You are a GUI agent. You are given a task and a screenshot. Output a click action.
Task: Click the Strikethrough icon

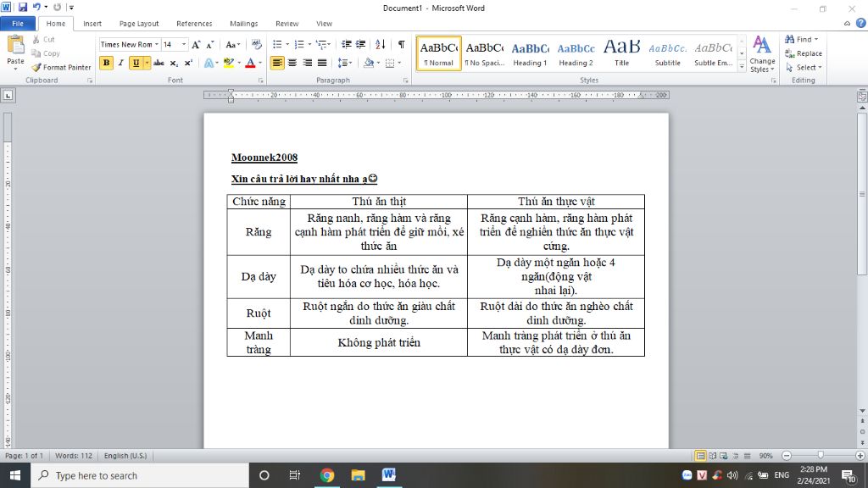click(159, 63)
